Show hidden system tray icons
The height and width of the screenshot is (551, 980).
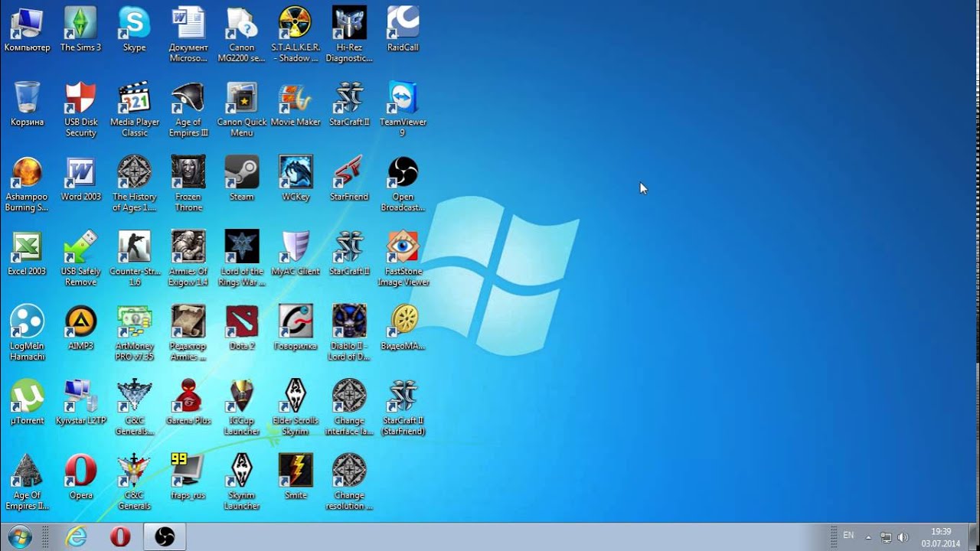tap(868, 537)
